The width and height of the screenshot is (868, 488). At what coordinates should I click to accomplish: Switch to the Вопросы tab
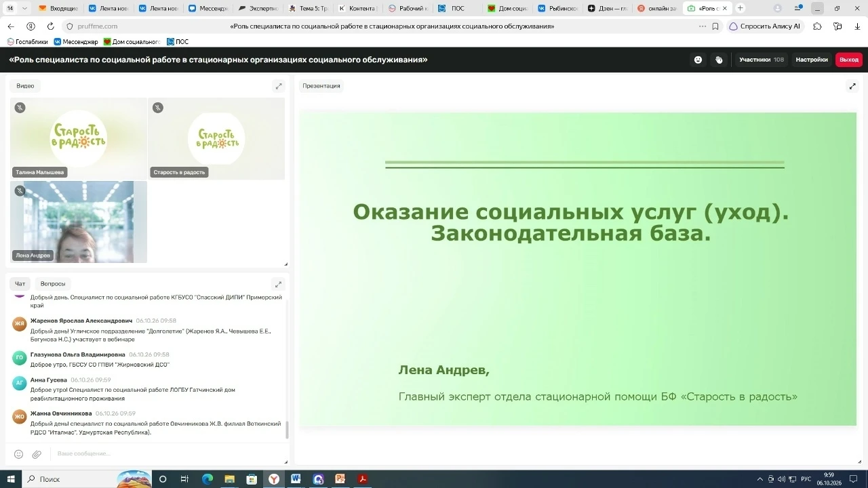[53, 284]
